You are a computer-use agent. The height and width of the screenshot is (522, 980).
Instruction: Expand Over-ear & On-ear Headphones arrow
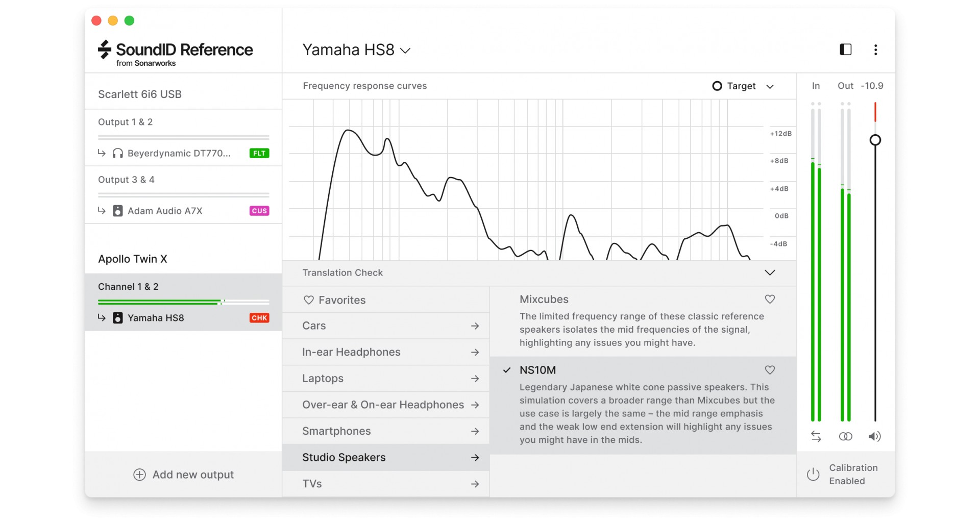pyautogui.click(x=475, y=405)
